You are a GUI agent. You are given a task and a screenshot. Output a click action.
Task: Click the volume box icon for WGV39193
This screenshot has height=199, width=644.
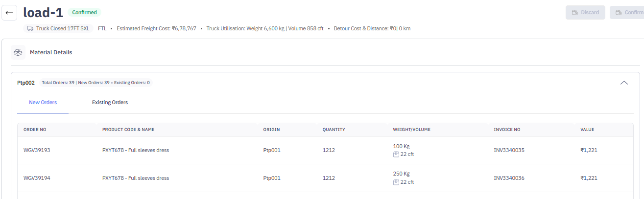[396, 155]
